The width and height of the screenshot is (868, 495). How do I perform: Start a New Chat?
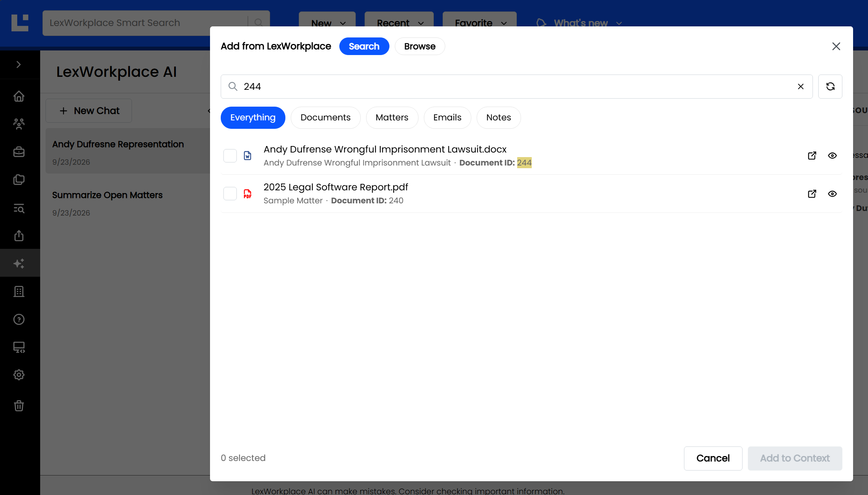pos(89,111)
